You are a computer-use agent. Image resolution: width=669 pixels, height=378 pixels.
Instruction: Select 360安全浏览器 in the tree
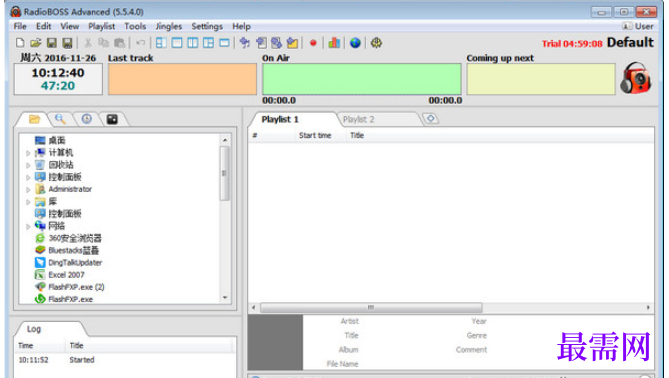75,238
